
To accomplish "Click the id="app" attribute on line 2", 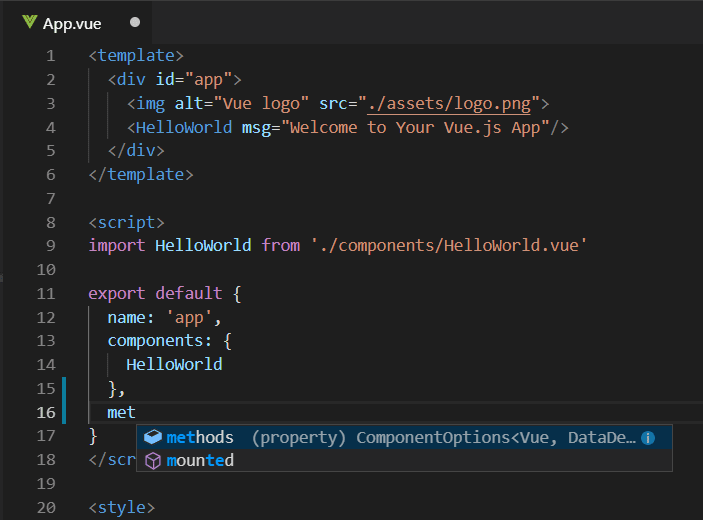I will coord(193,80).
